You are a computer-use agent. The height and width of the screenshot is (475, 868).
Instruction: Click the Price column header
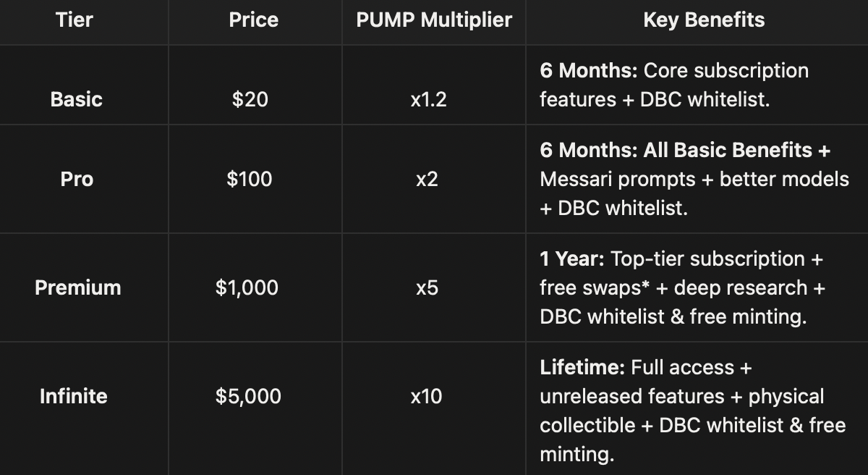click(253, 20)
